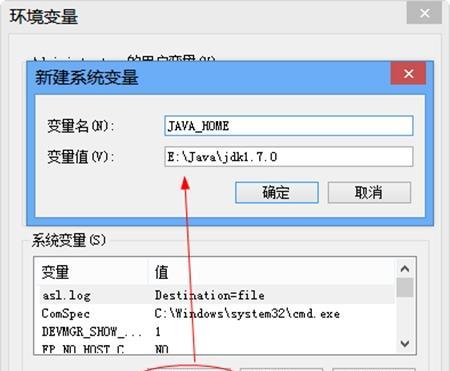450x371 pixels.
Task: Select the asl.log variable row
Action: coord(217,295)
